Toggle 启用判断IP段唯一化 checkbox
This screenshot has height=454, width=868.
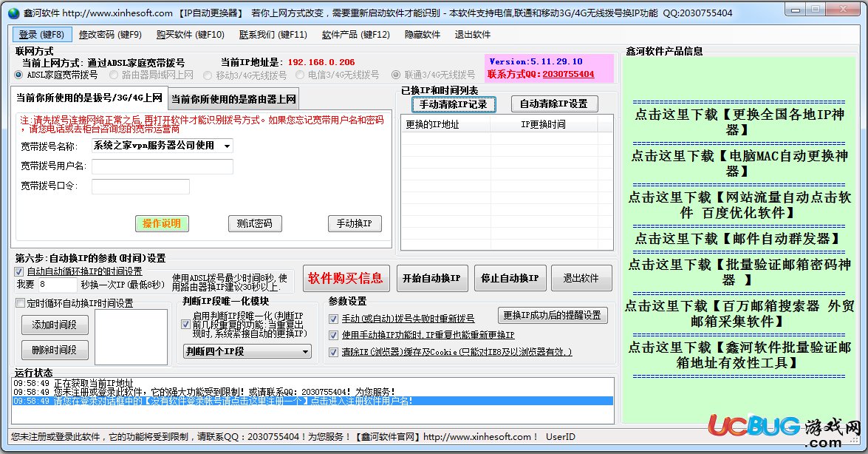tap(186, 325)
